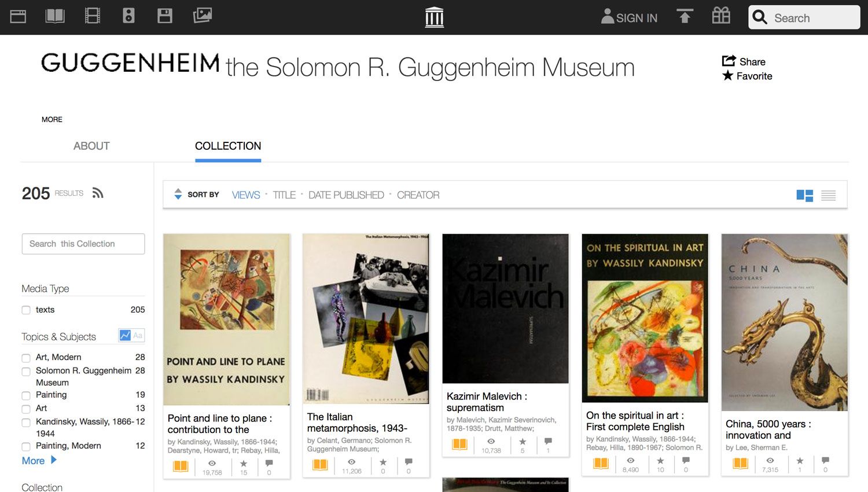868x492 pixels.
Task: Open the MORE menu
Action: click(52, 119)
